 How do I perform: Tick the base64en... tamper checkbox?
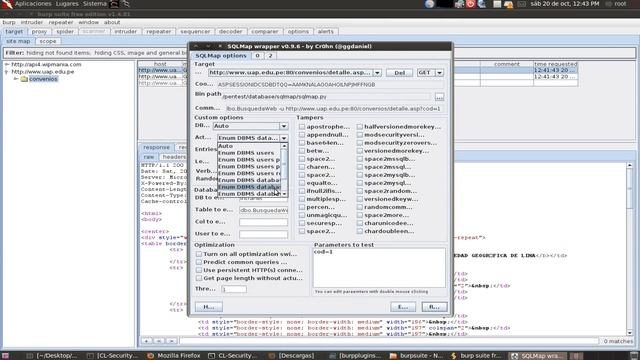(x=302, y=143)
